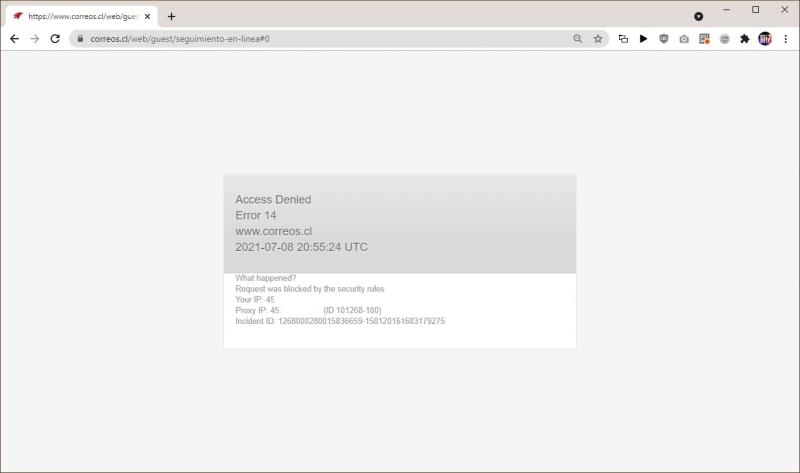
Task: Click the Incident ID number line
Action: [x=340, y=321]
